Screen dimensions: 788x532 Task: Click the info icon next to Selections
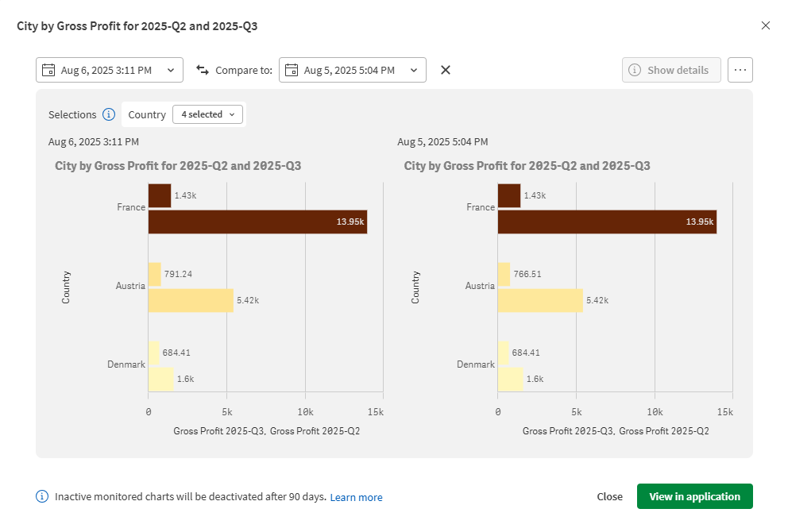click(x=109, y=114)
